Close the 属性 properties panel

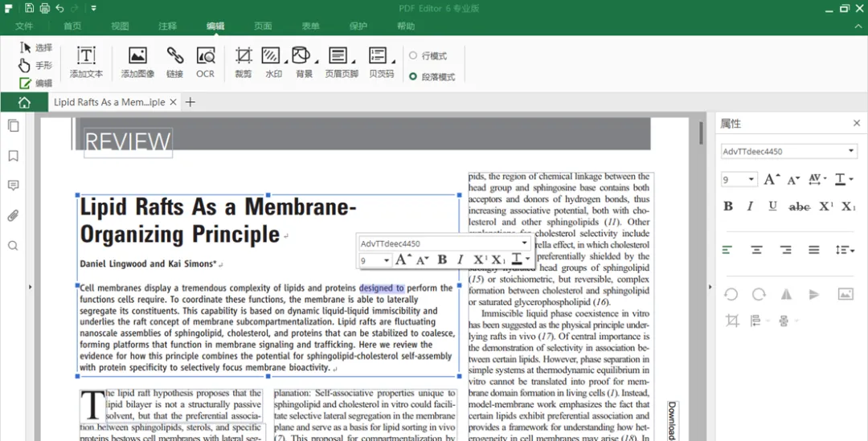pyautogui.click(x=857, y=124)
